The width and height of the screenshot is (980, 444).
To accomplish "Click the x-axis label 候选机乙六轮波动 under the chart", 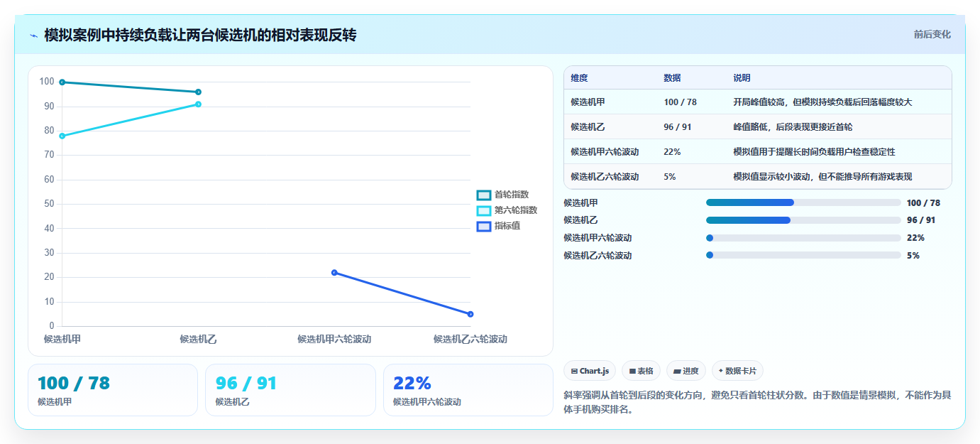I will (470, 339).
